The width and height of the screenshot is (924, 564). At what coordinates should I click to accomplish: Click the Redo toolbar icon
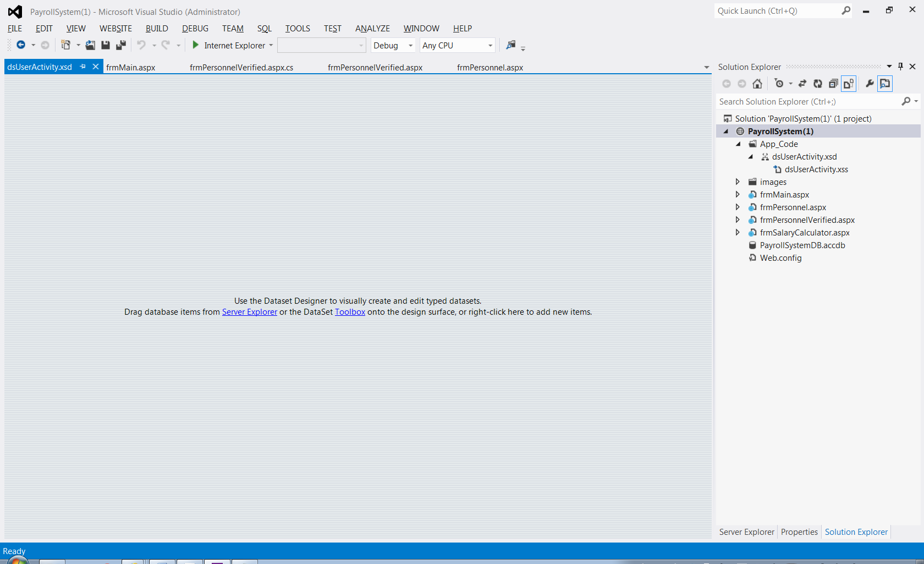pyautogui.click(x=166, y=45)
